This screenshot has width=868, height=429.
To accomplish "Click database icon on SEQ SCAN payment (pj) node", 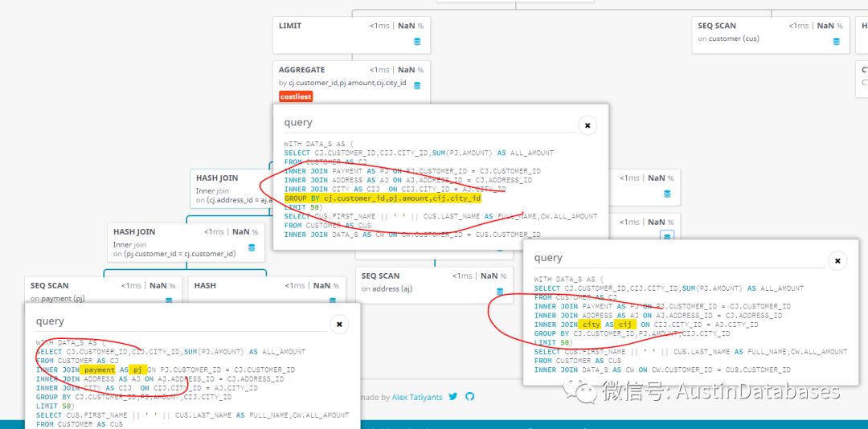I will click(x=169, y=300).
